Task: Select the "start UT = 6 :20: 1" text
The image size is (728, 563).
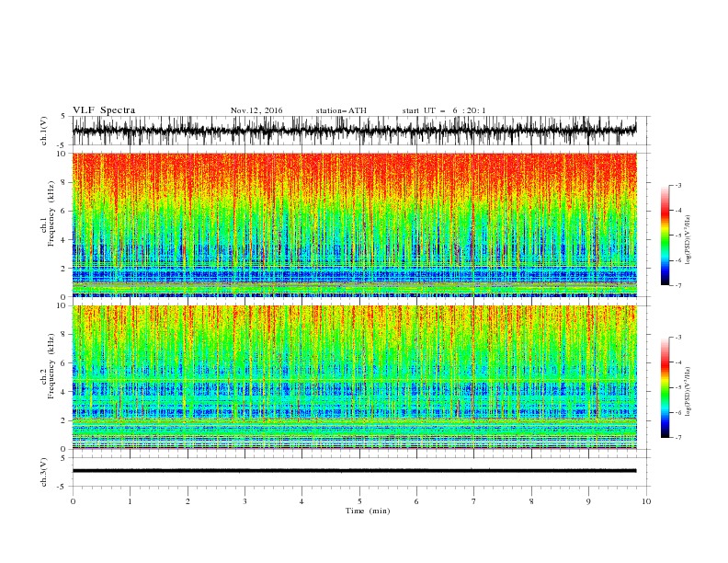Action: click(444, 110)
